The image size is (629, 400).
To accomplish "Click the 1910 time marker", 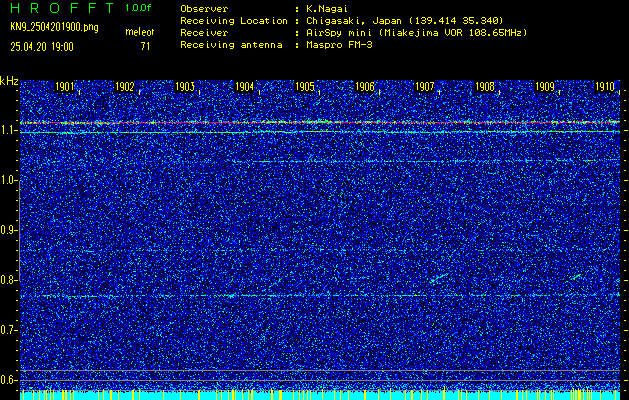I will pos(605,87).
